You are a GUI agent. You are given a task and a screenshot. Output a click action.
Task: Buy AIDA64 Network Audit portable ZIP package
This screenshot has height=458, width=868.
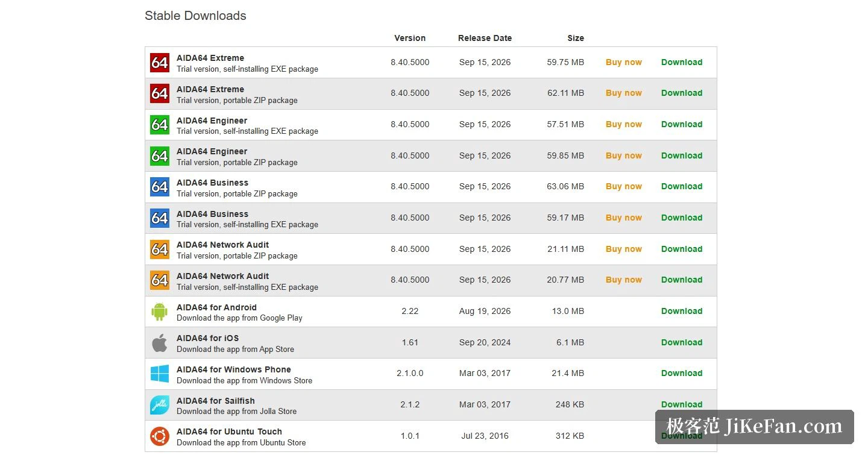pos(624,249)
